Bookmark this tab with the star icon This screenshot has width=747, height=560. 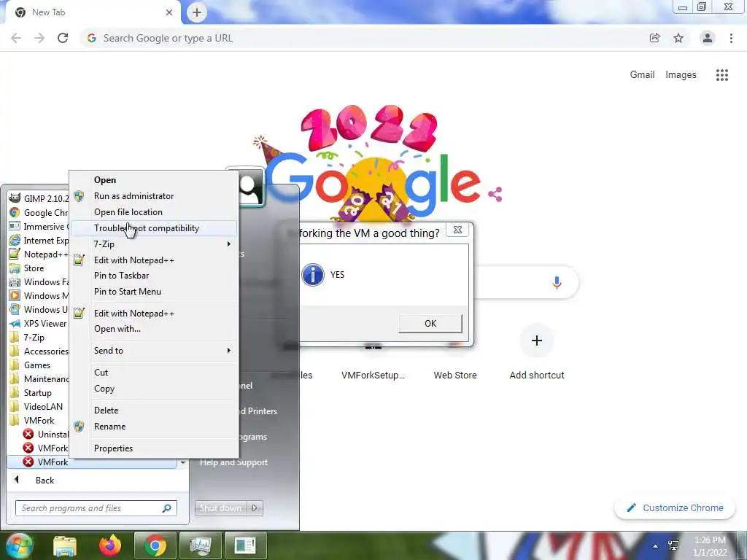[x=678, y=38]
